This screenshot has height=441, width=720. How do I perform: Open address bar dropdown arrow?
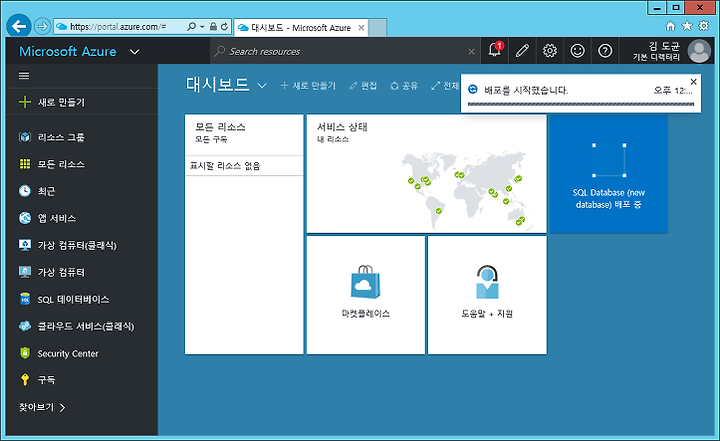(202, 27)
